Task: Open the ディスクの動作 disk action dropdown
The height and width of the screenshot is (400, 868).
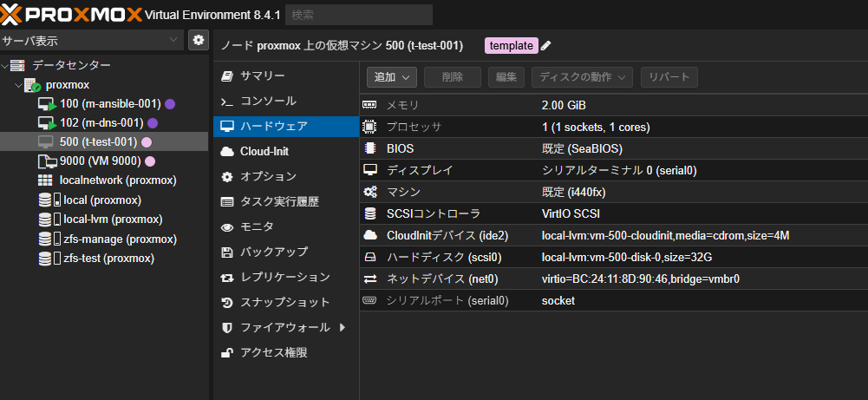Action: (x=582, y=77)
